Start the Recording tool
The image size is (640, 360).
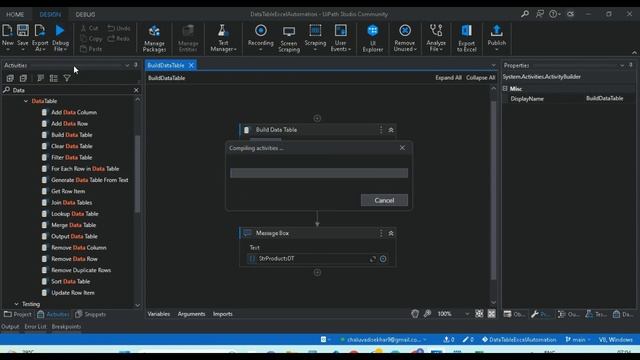[261, 38]
